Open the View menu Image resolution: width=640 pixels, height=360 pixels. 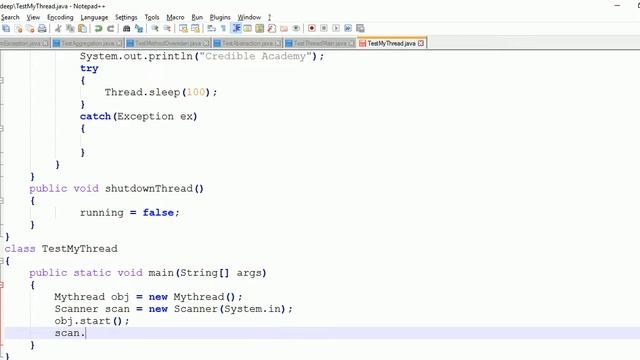pos(33,17)
